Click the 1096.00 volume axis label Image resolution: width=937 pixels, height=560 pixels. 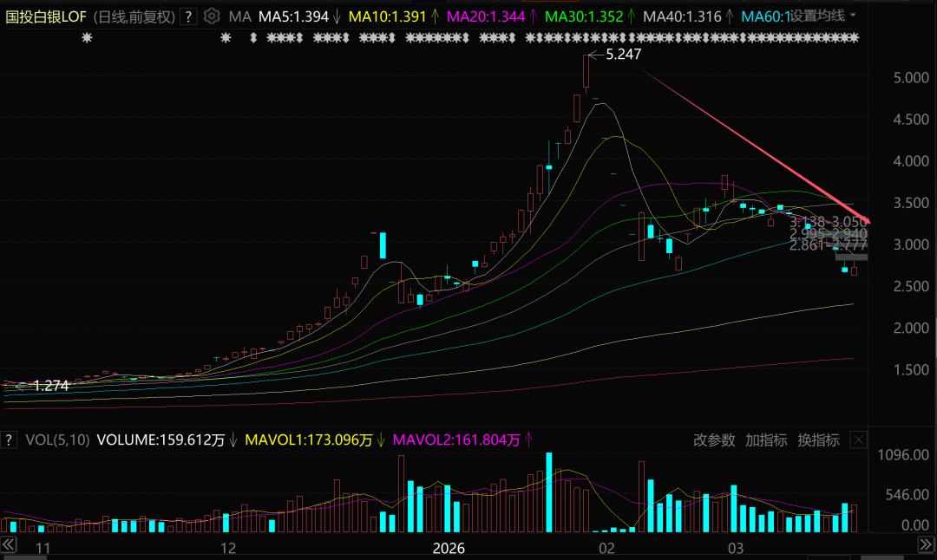coord(903,455)
